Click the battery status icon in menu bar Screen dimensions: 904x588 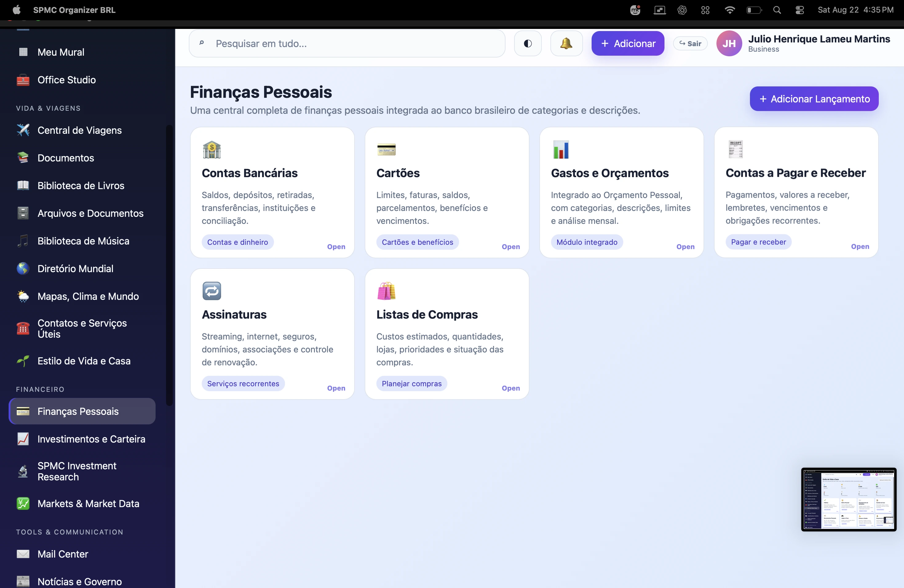tap(754, 10)
